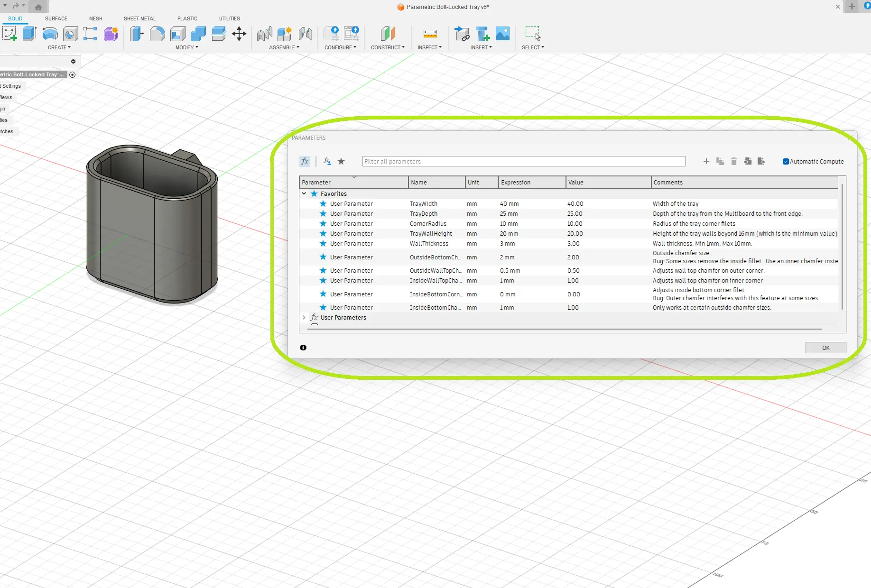Collapse the Favorites parameter group

[x=304, y=193]
